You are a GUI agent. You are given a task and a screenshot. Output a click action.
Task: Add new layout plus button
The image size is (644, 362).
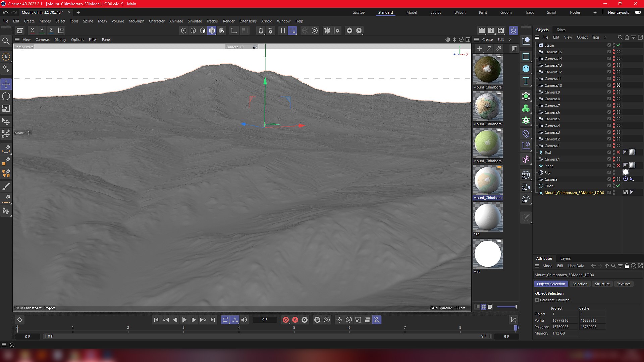[x=595, y=12]
